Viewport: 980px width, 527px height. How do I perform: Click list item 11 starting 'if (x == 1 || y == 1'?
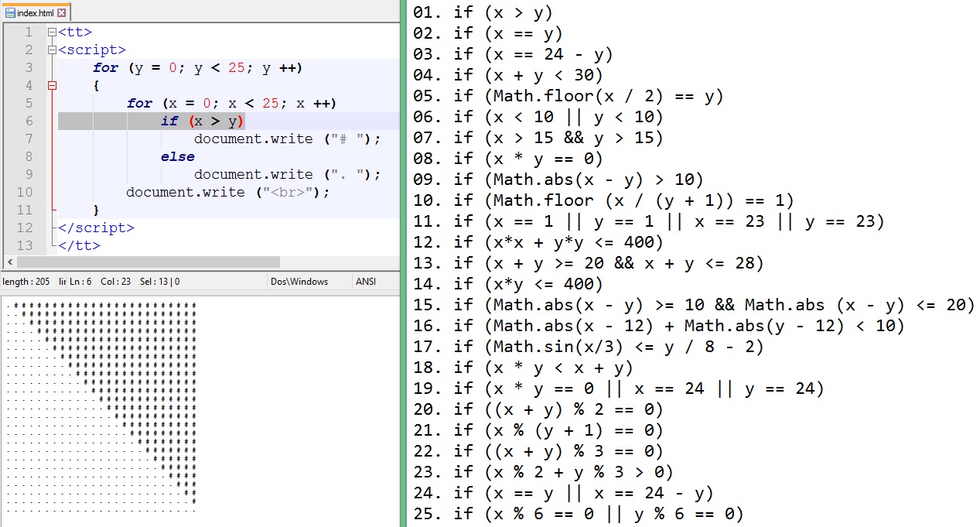(649, 221)
